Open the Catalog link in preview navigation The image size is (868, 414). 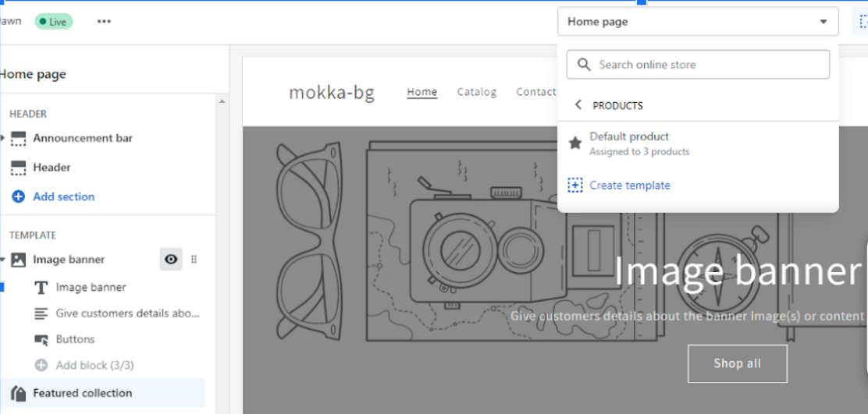[476, 92]
